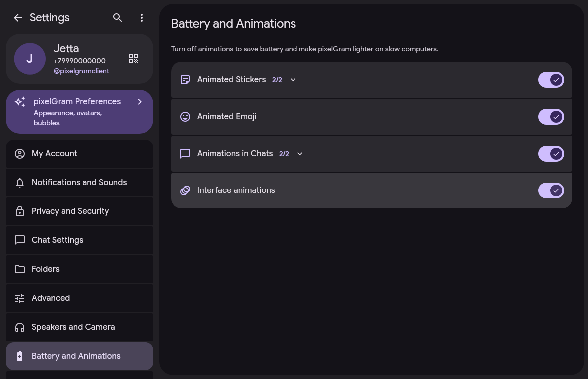Click the 2/2 counter beside Animated Stickers
The height and width of the screenshot is (379, 588).
coord(277,80)
